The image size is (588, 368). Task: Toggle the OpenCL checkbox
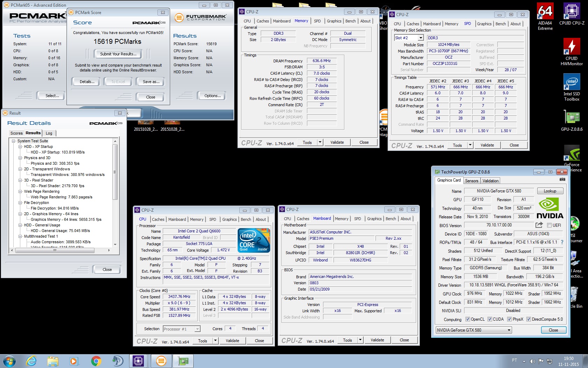[x=468, y=319]
